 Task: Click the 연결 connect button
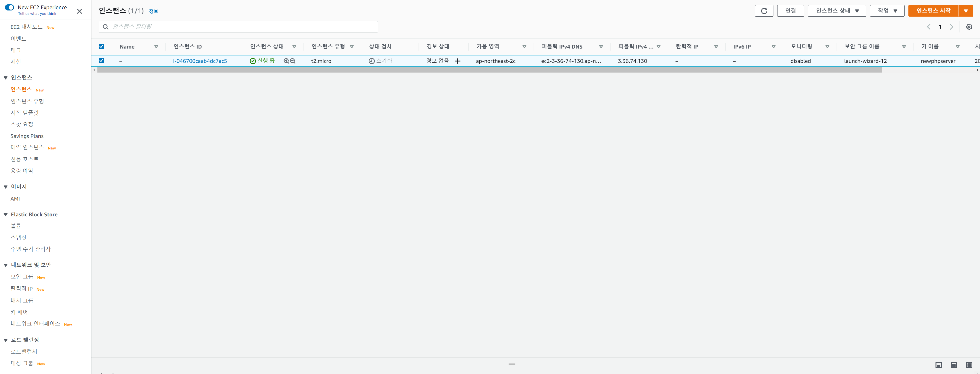point(790,11)
